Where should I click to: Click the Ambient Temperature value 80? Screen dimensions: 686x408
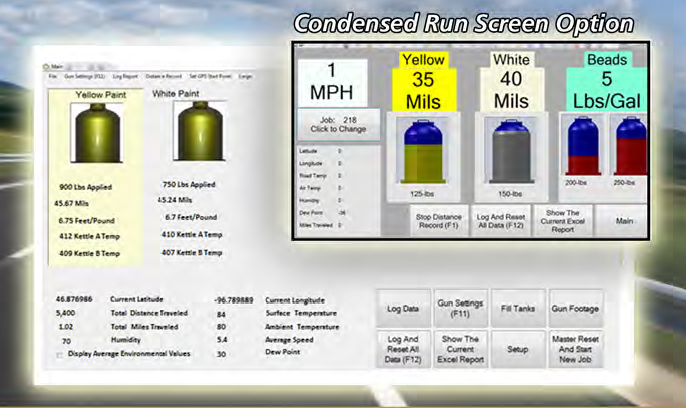(x=221, y=327)
